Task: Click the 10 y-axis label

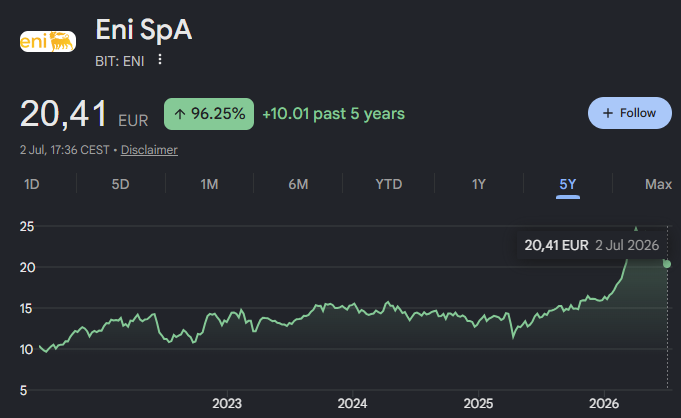Action: coord(27,349)
